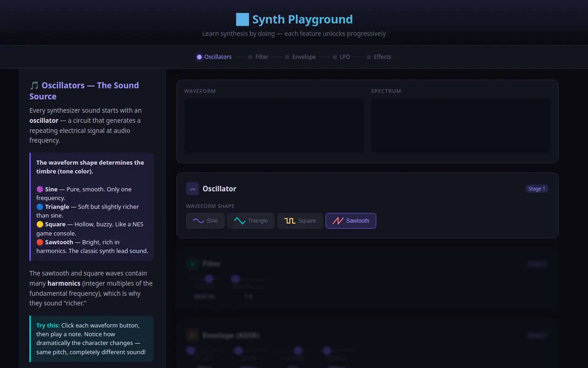Select the Sawtooth waveform shape
This screenshot has height=368, width=588.
click(x=351, y=221)
